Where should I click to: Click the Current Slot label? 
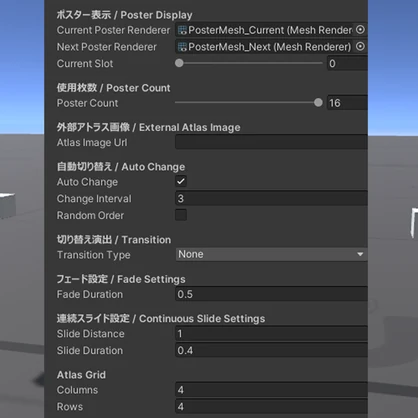[85, 64]
